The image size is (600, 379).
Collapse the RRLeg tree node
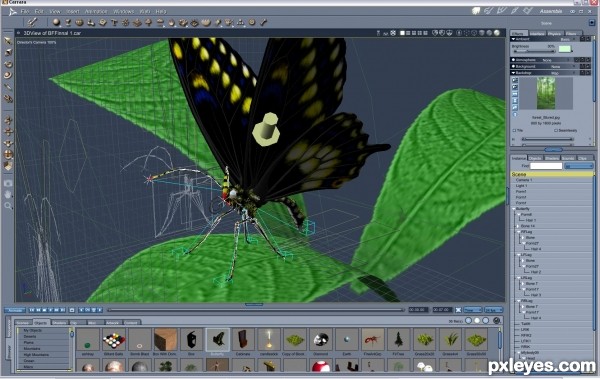tap(519, 301)
